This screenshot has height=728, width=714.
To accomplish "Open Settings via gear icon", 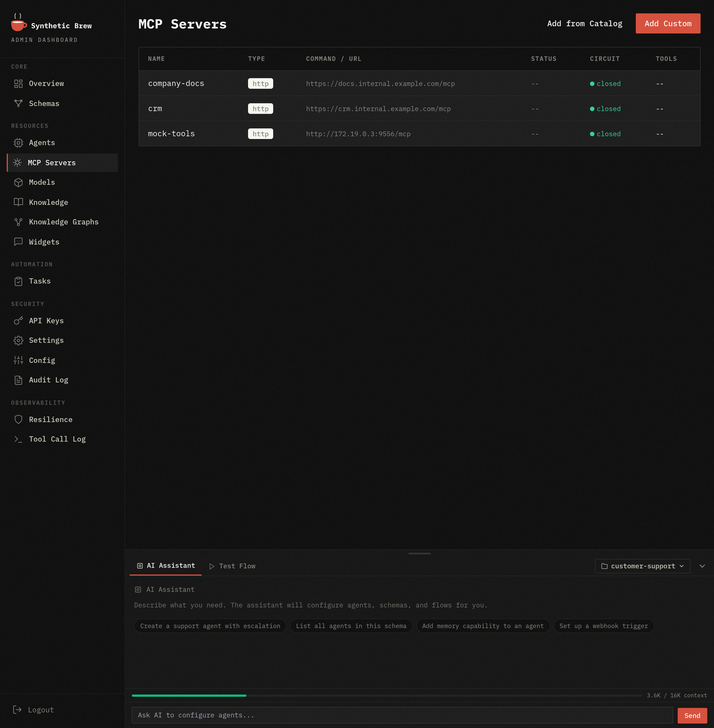I will click(x=18, y=340).
